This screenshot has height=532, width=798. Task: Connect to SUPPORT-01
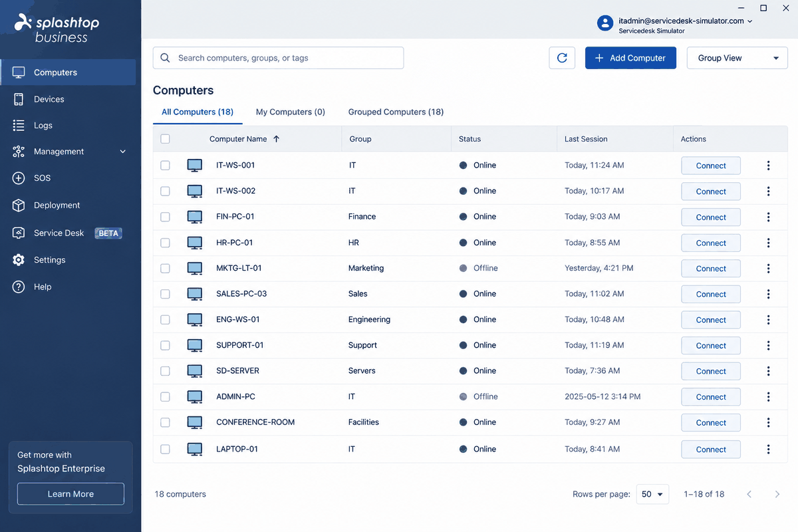pos(711,346)
